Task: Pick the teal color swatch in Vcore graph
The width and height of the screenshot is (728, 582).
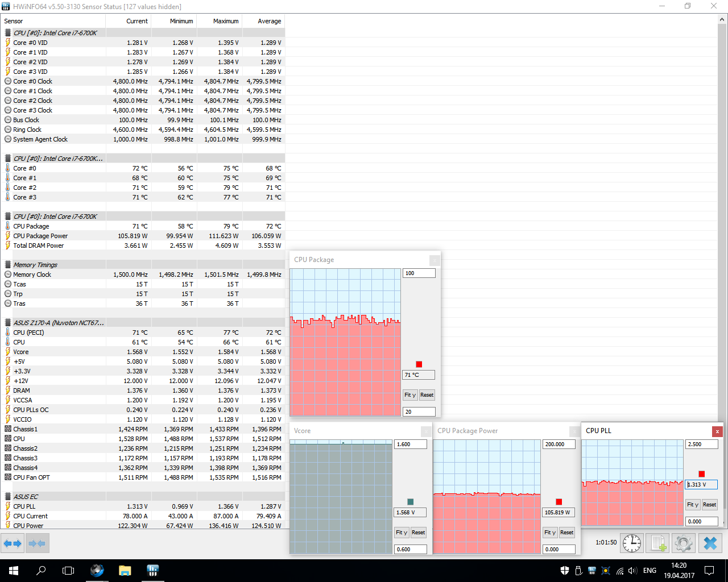Action: pos(411,502)
